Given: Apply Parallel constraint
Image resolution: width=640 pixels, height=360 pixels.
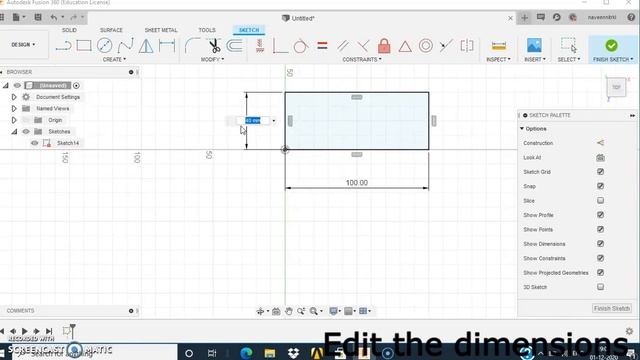Looking at the screenshot, I should (x=343, y=46).
